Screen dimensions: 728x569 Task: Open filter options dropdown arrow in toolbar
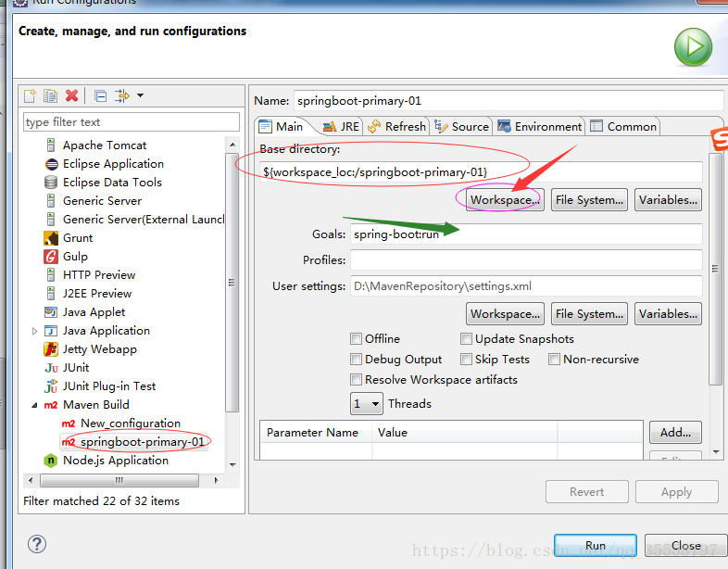140,95
